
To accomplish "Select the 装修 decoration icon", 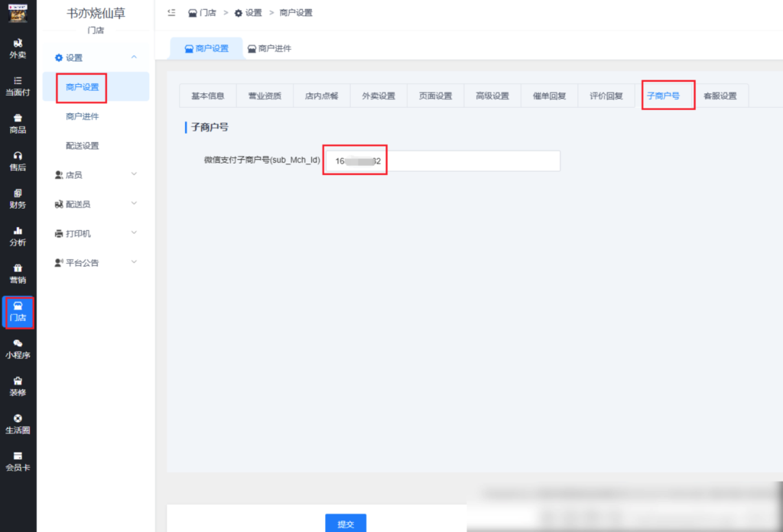I will [17, 387].
